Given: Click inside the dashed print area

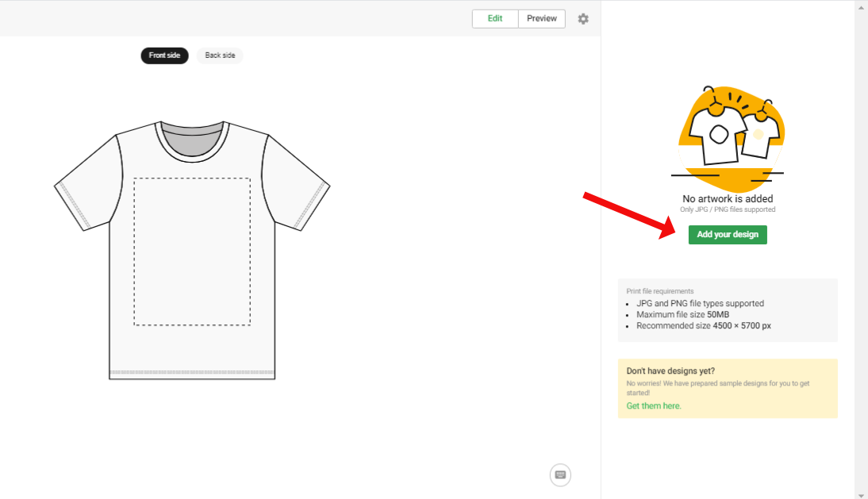Looking at the screenshot, I should (192, 251).
